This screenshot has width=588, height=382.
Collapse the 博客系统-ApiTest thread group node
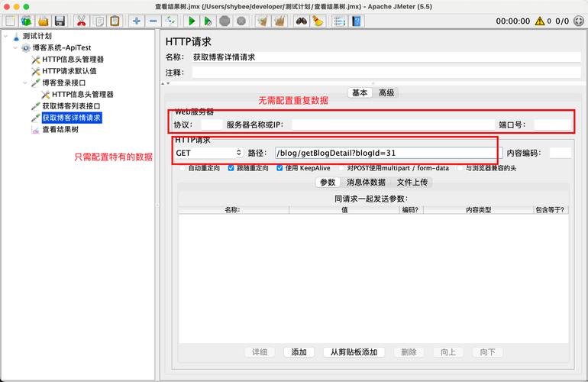[15, 47]
